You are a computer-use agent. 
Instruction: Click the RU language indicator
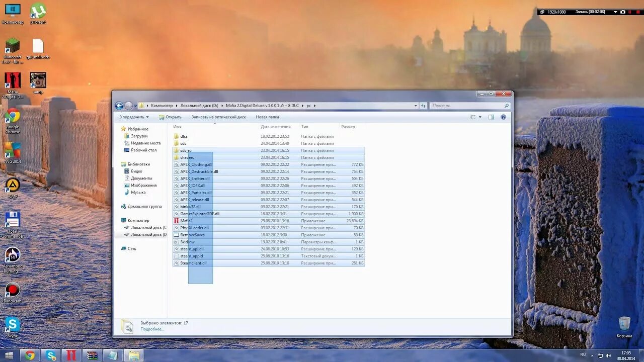pos(583,355)
